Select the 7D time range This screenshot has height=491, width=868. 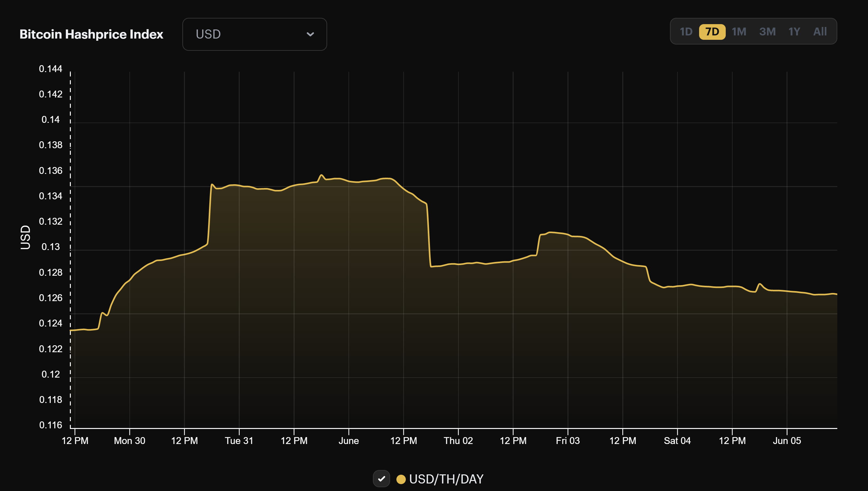(x=712, y=32)
